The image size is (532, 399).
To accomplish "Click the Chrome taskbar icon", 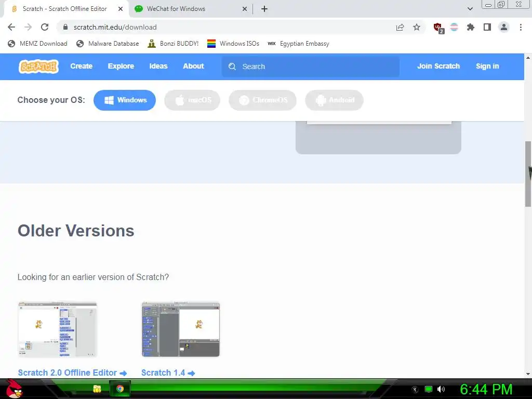I will click(120, 389).
